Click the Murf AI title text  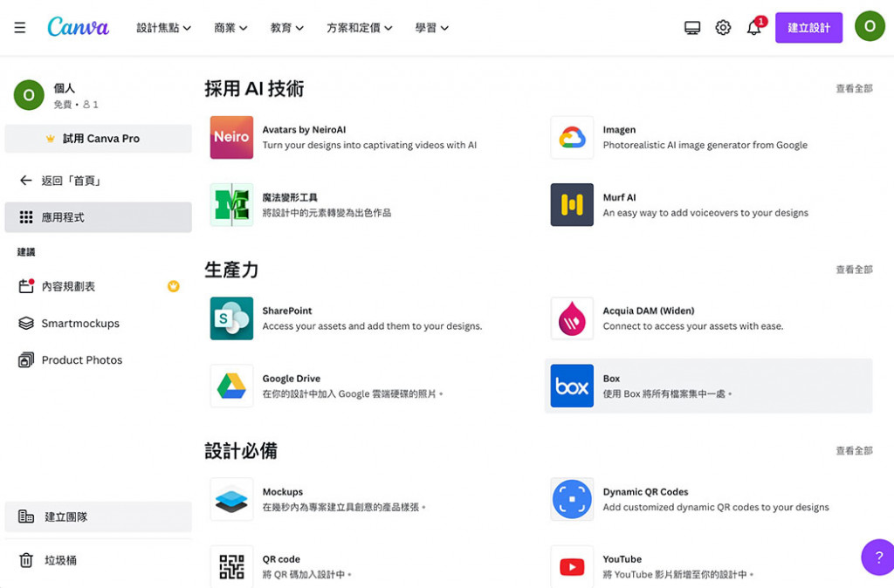coord(619,197)
